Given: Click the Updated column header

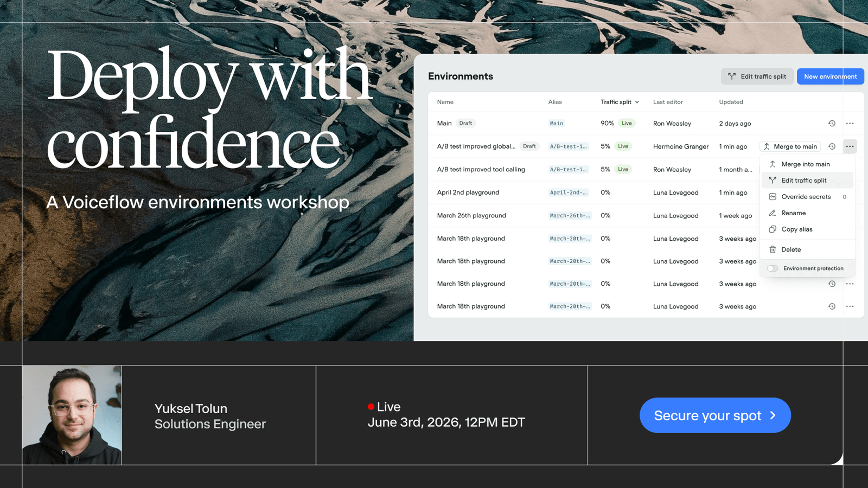Looking at the screenshot, I should [731, 102].
